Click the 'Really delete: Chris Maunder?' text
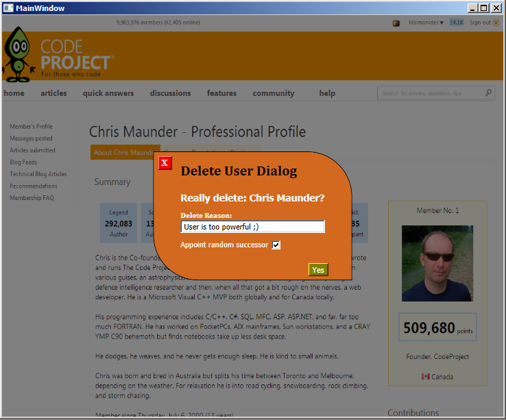506x420 pixels. point(252,198)
